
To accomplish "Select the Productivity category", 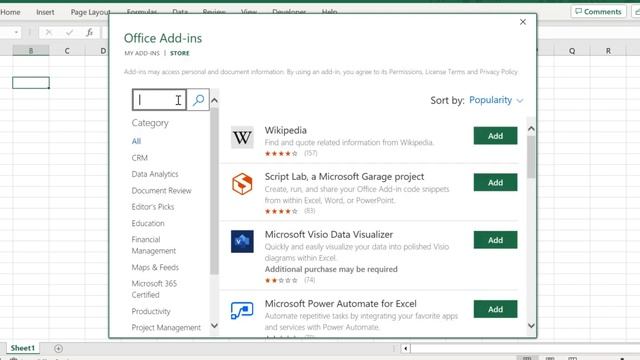I will tap(151, 311).
